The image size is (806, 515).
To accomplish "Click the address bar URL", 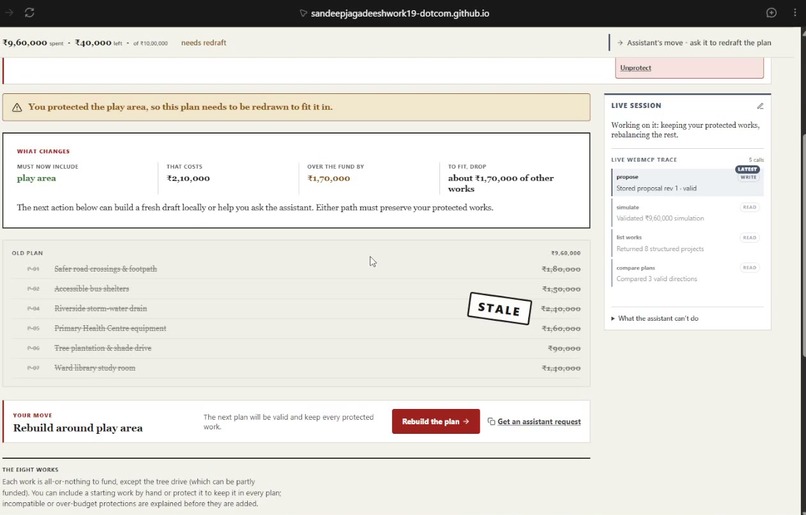I will pos(400,13).
